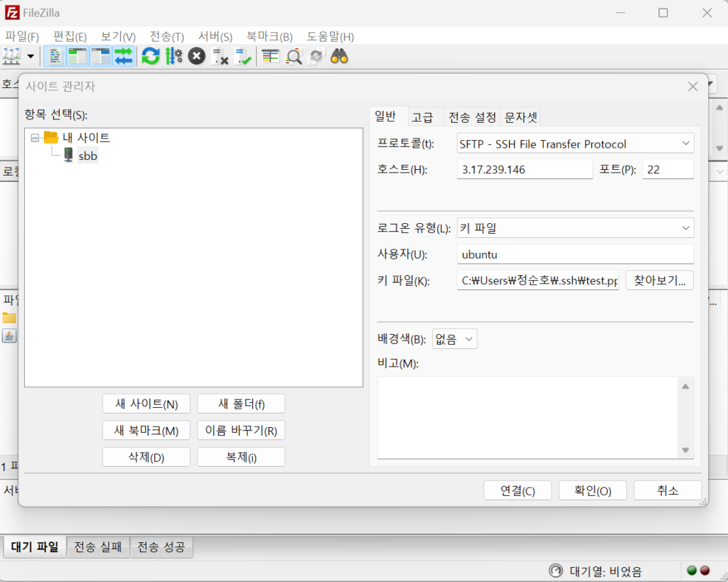
Task: Click the 키 파일 path input field
Action: point(538,280)
